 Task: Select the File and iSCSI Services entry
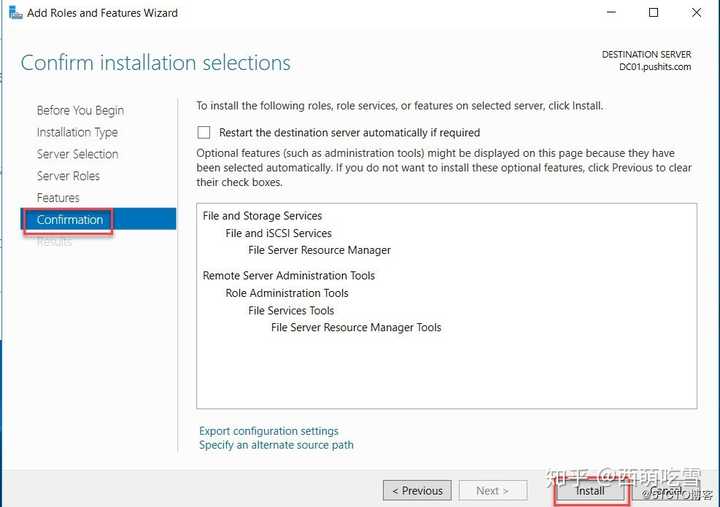click(278, 233)
